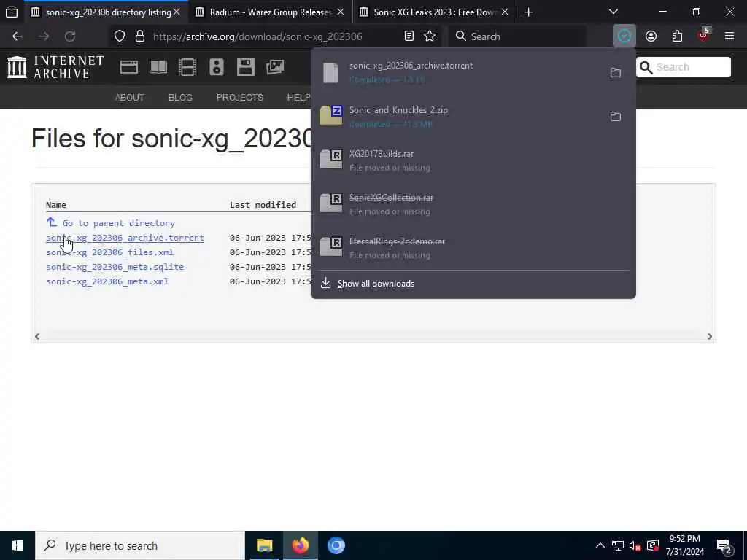747x560 pixels.
Task: Click the site security padlock icon
Action: (139, 36)
